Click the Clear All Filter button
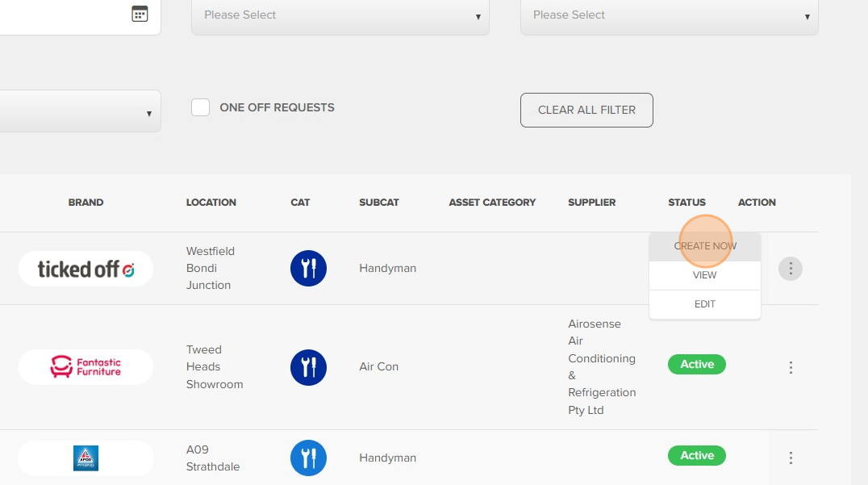The width and height of the screenshot is (868, 485). point(586,110)
